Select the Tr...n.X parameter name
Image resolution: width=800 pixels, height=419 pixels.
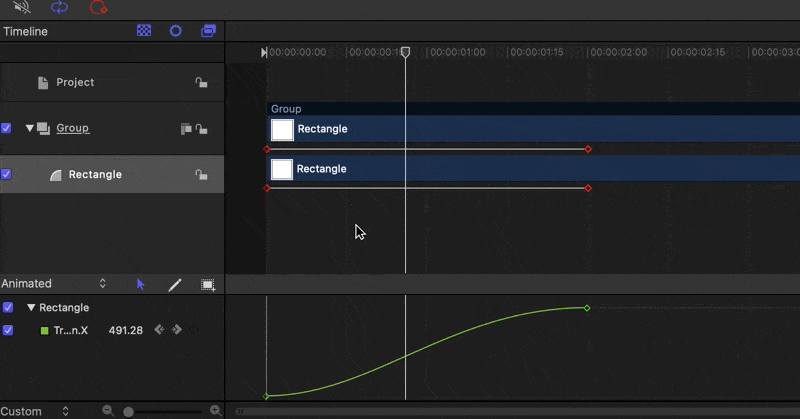pos(71,331)
